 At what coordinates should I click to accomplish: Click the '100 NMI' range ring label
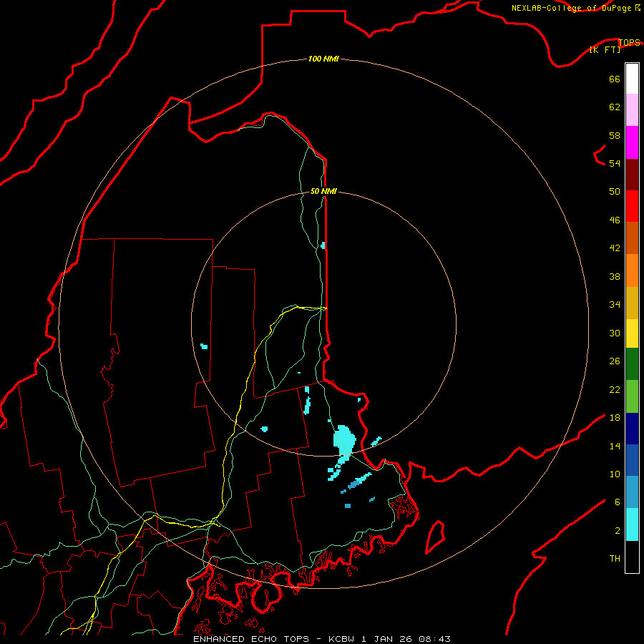pyautogui.click(x=323, y=59)
